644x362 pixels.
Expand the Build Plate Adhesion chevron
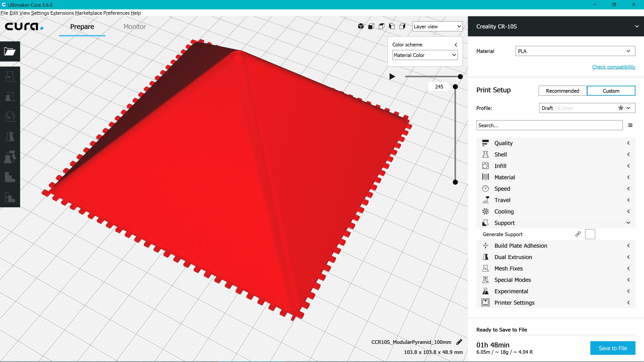(628, 246)
